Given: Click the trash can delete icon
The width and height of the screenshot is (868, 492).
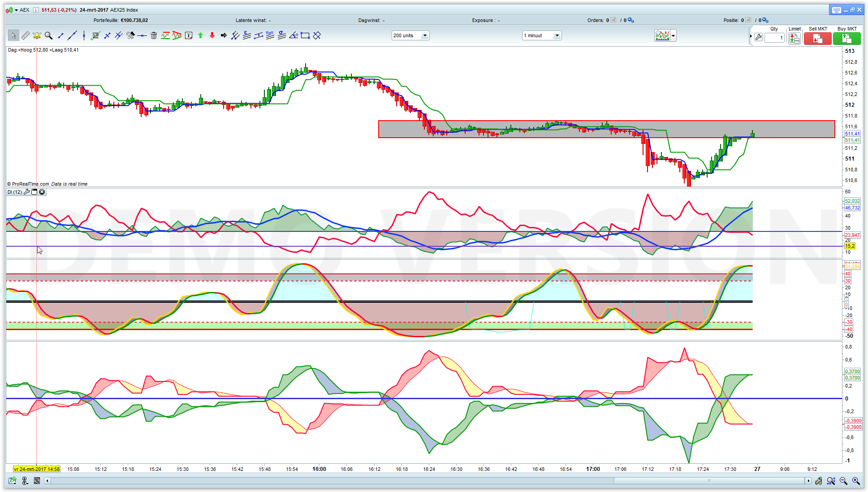Looking at the screenshot, I should [x=154, y=35].
